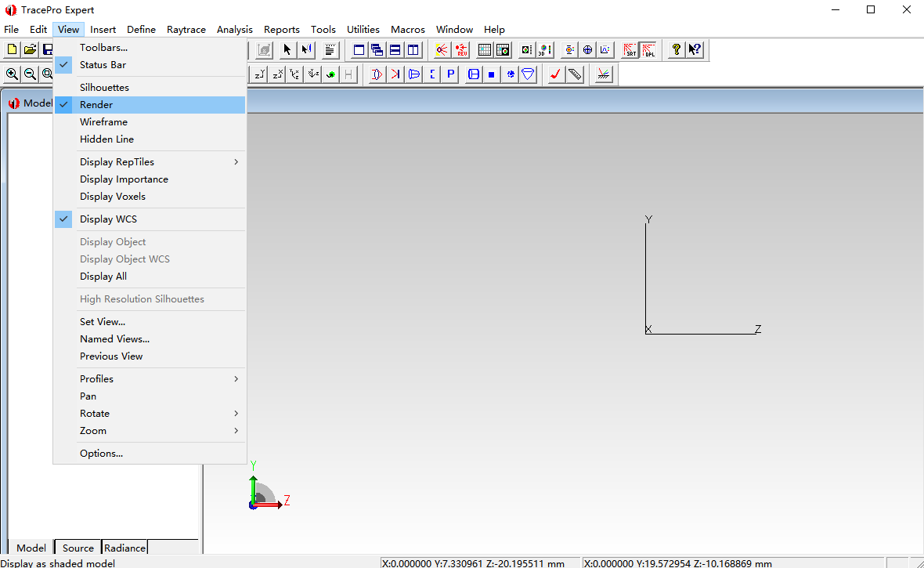Click the New file icon
924x568 pixels.
coord(12,50)
